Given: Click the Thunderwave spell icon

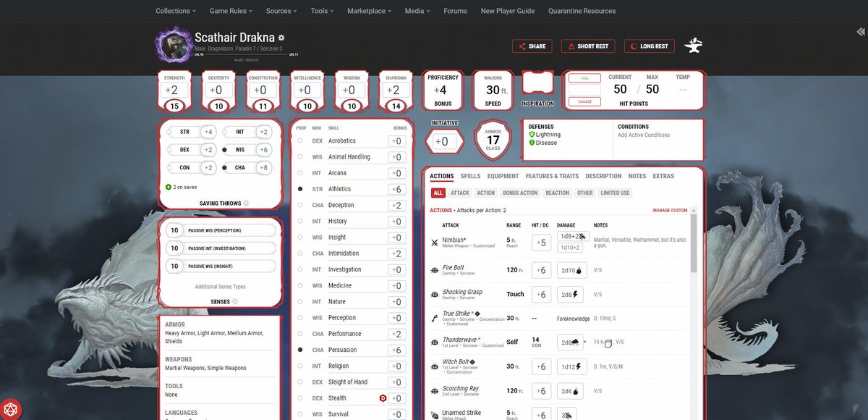Looking at the screenshot, I should (x=434, y=343).
